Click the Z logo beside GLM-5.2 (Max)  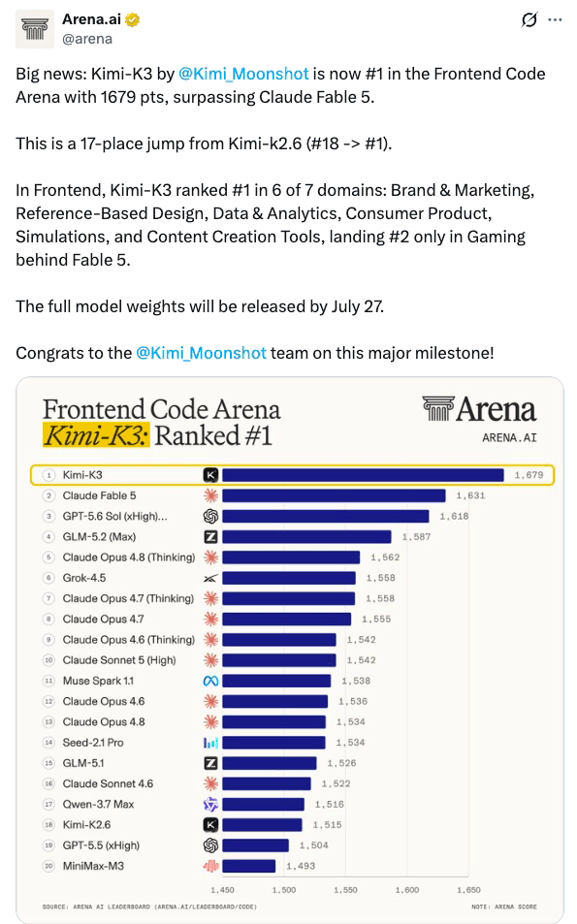pos(210,537)
